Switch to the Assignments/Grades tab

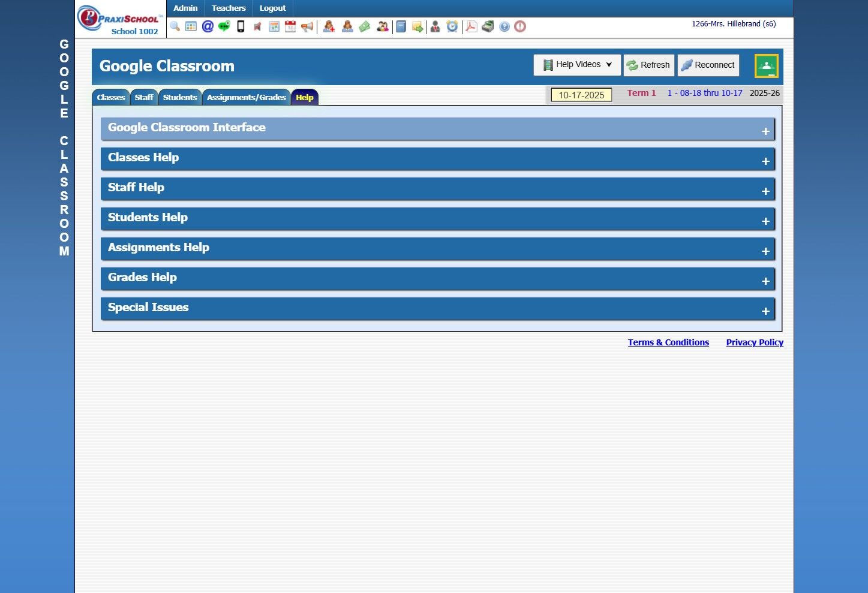tap(247, 97)
